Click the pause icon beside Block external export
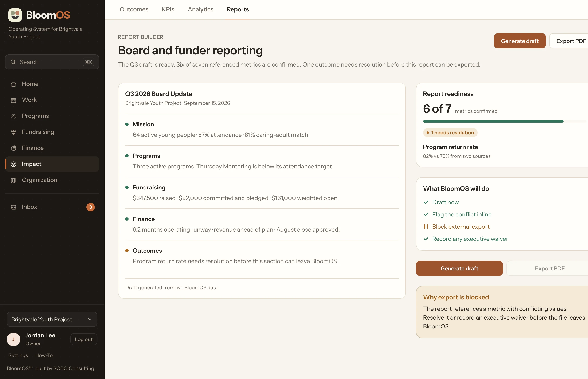This screenshot has width=588, height=379. coord(426,227)
